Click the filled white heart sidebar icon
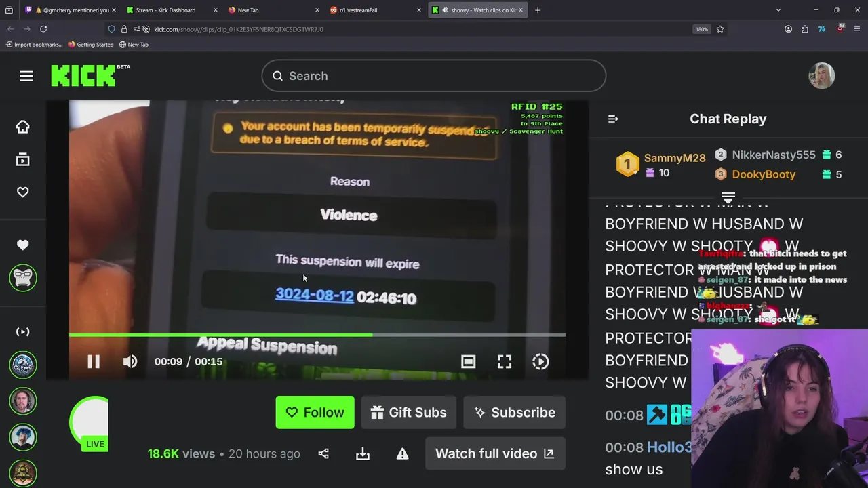Image resolution: width=868 pixels, height=488 pixels. 23,245
